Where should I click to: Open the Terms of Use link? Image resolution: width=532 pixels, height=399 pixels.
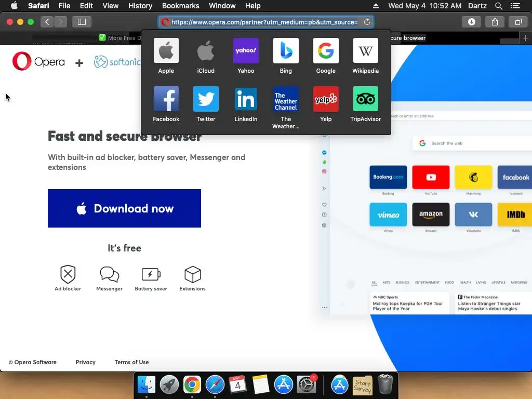click(x=131, y=362)
